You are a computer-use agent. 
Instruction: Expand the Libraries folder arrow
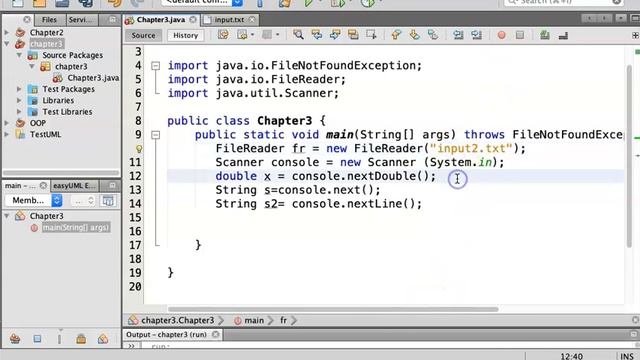tap(19, 100)
